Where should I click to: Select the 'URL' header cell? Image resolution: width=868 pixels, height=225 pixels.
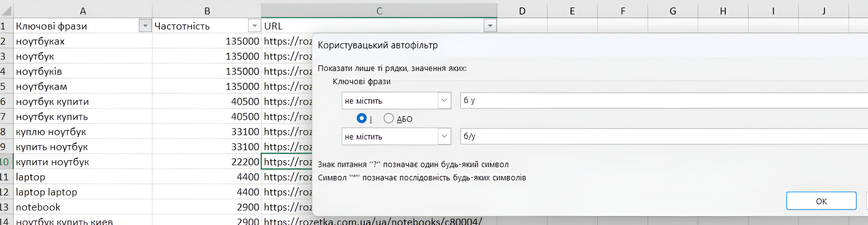(x=379, y=26)
